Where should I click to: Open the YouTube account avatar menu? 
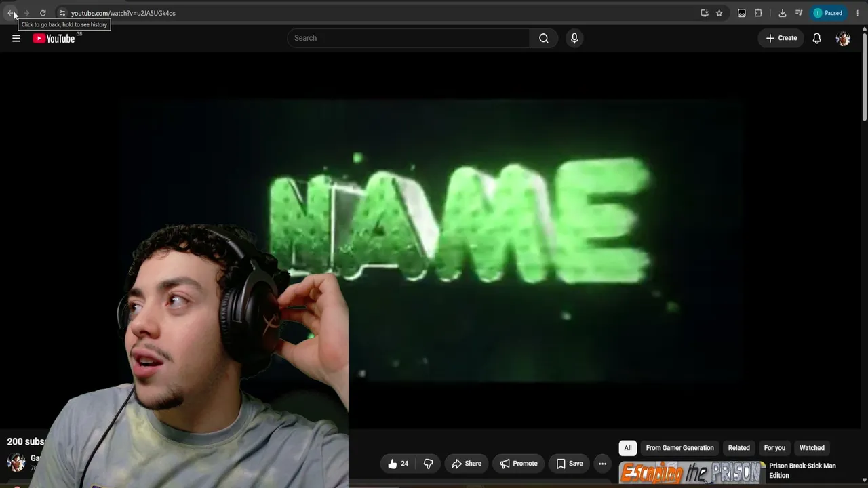[x=844, y=38]
